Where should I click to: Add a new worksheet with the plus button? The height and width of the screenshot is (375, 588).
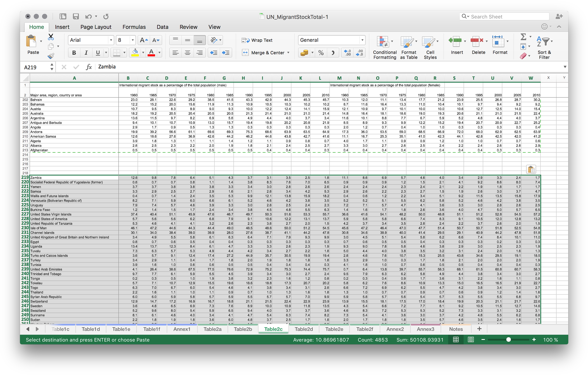[479, 329]
